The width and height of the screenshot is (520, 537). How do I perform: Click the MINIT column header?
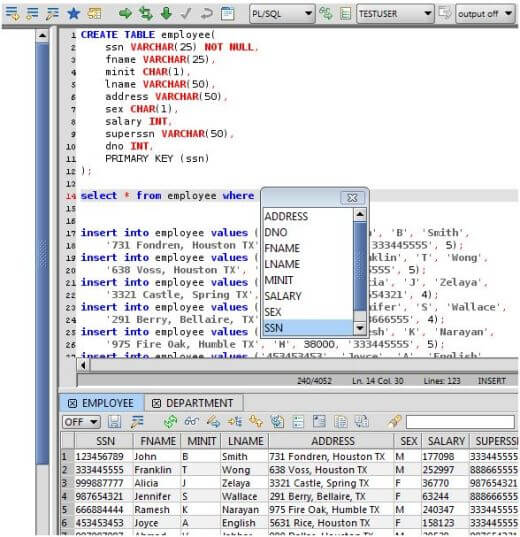pyautogui.click(x=201, y=440)
